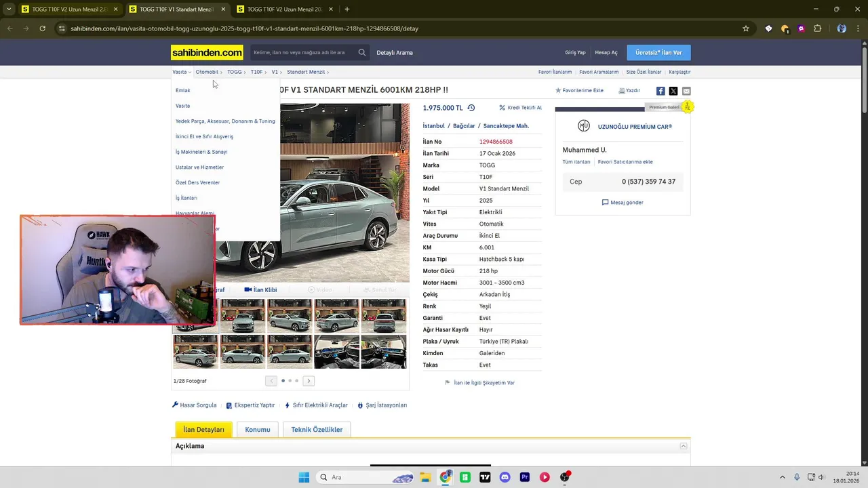Open price history clock icon
This screenshot has width=868, height=488.
pyautogui.click(x=471, y=108)
